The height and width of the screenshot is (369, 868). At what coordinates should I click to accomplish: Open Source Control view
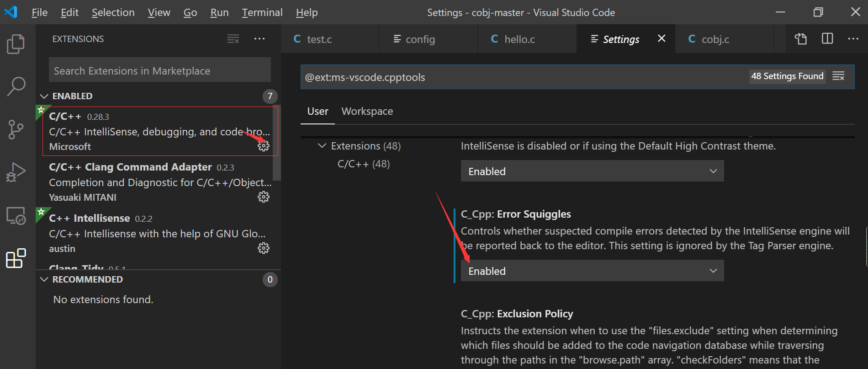(16, 129)
